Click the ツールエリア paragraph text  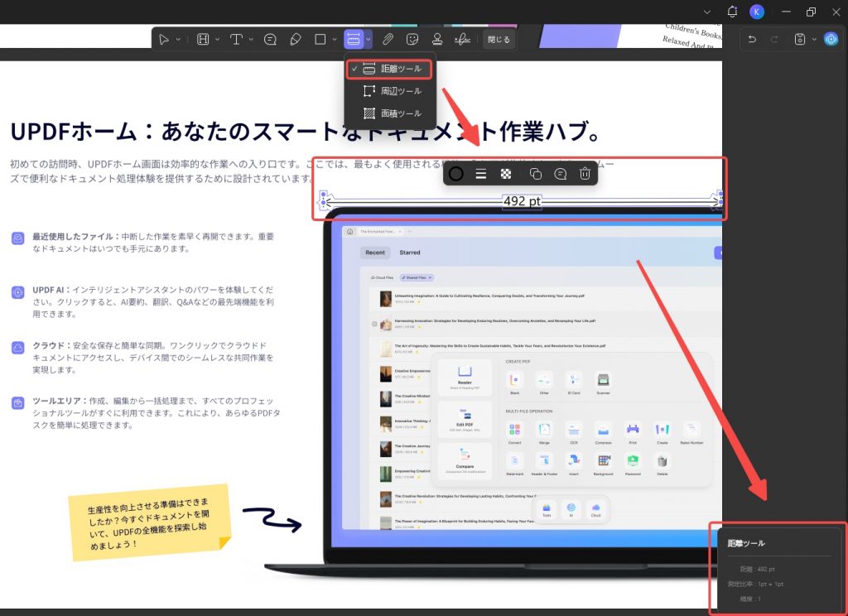point(157,412)
